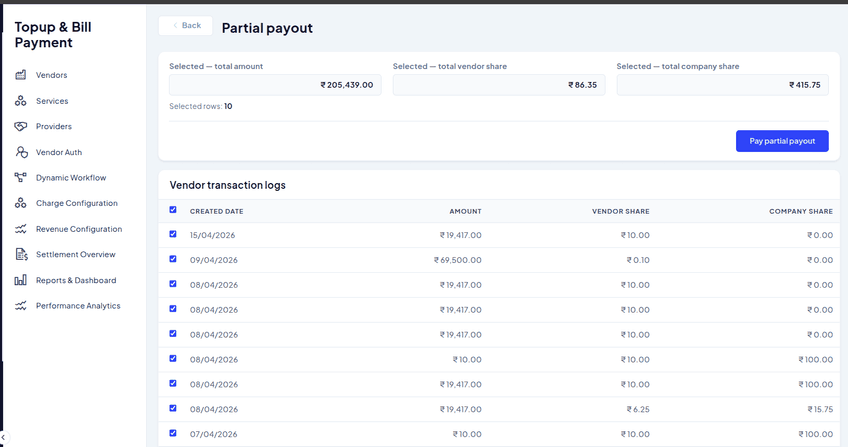Click the Vendor transaction logs heading
The height and width of the screenshot is (447, 848).
tap(227, 185)
